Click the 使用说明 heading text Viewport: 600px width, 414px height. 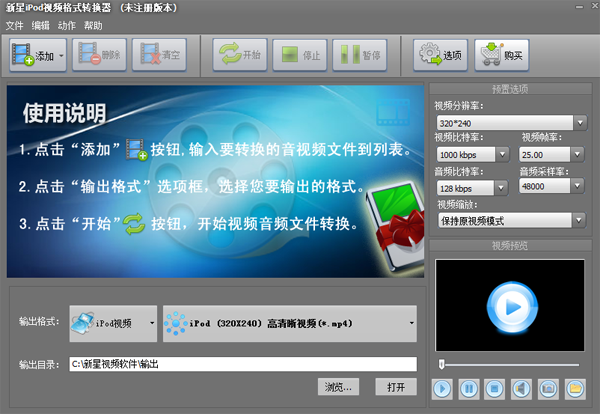pyautogui.click(x=64, y=113)
